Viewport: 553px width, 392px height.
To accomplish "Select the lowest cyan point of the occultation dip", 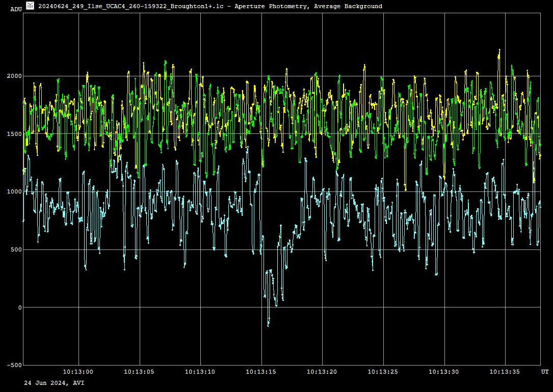I will (268, 326).
